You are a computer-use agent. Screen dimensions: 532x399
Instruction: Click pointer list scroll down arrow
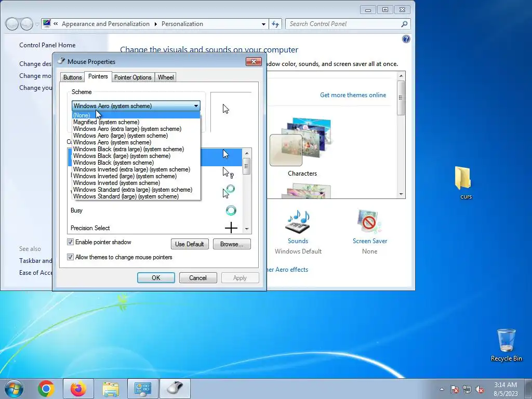tap(247, 229)
